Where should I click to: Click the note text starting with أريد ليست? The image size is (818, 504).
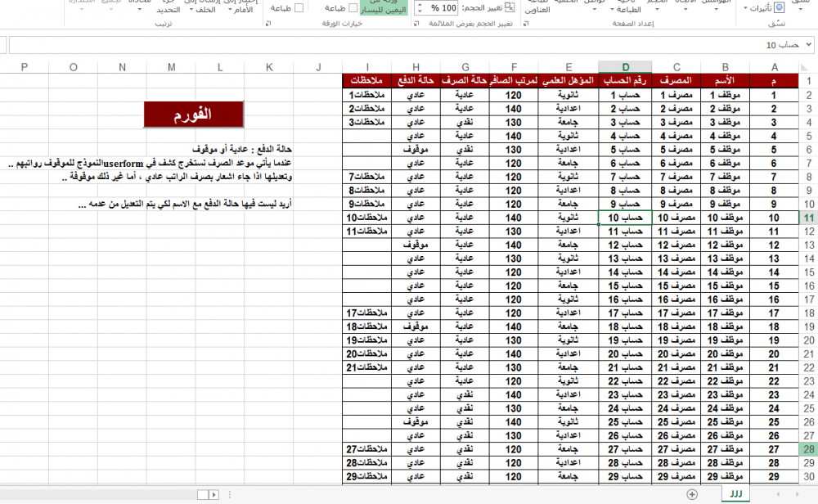(185, 204)
